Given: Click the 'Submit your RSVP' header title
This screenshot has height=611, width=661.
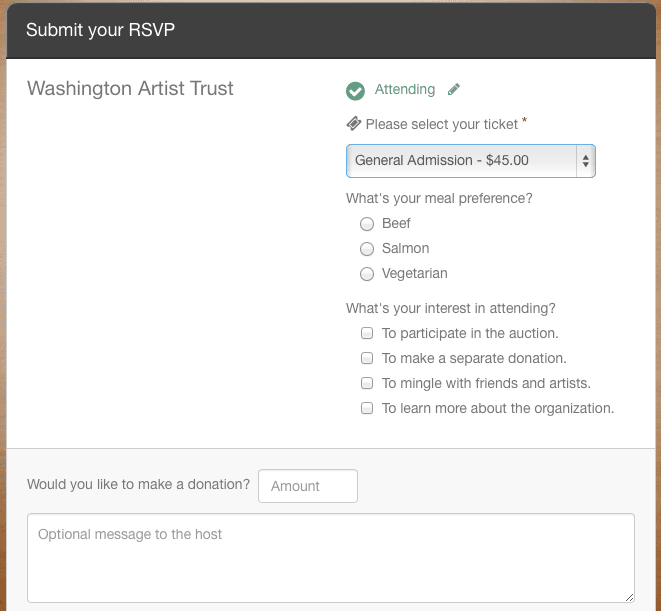Looking at the screenshot, I should point(100,30).
